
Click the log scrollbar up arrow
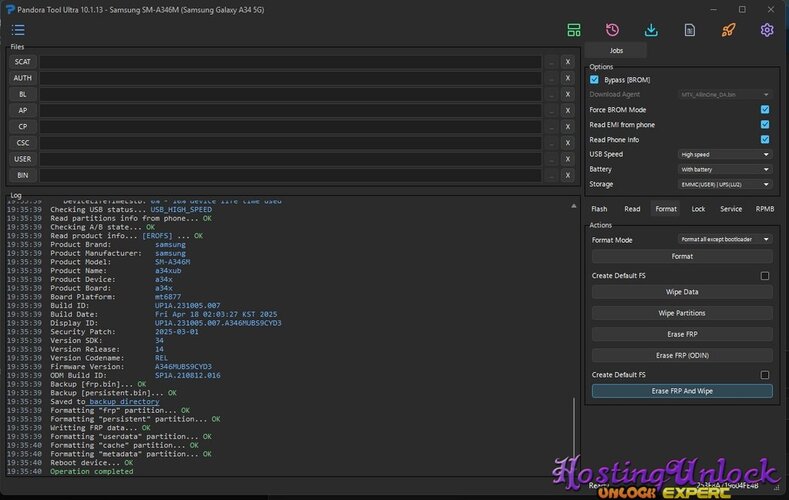574,206
